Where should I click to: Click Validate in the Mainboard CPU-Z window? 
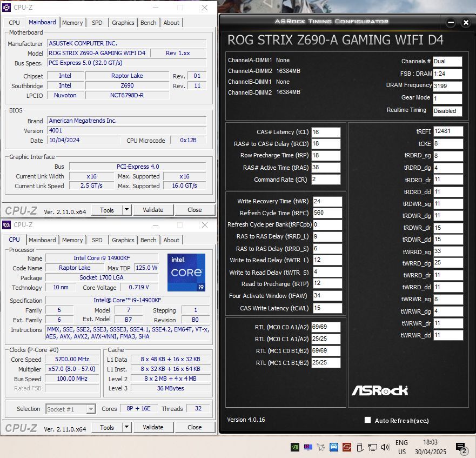(x=153, y=210)
